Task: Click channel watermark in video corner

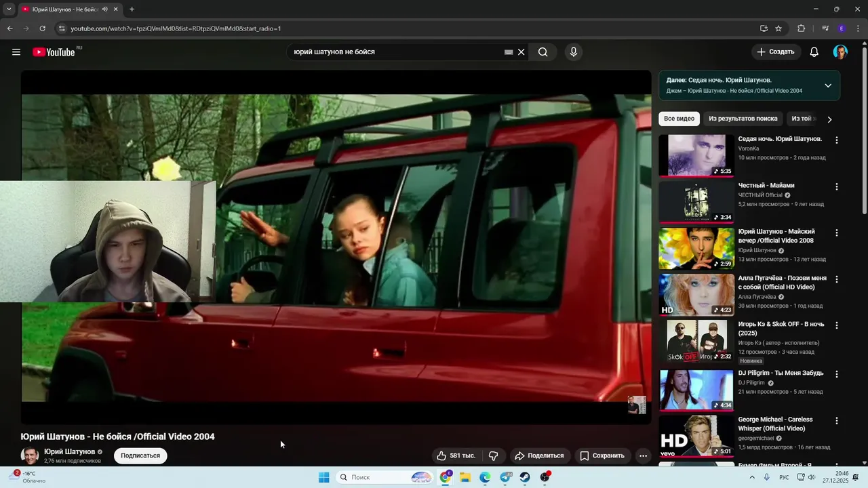Action: (x=637, y=405)
